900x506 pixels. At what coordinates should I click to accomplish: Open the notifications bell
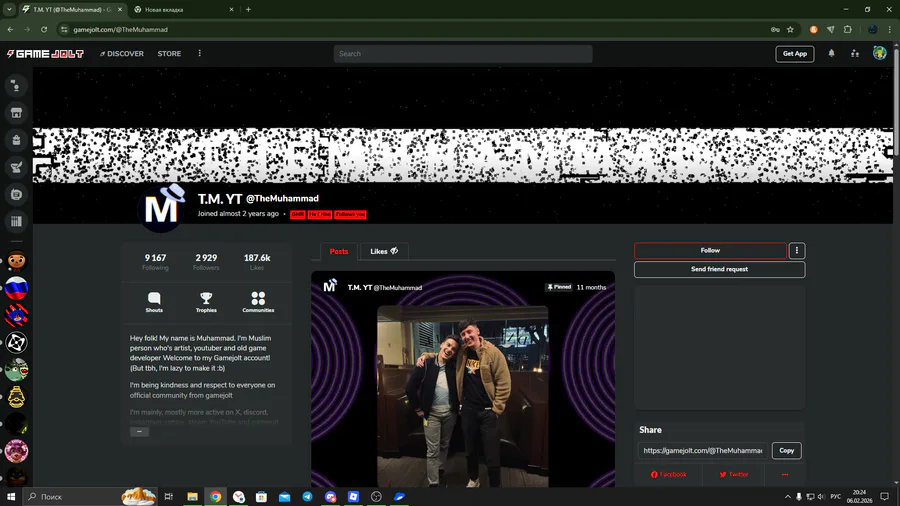pos(831,53)
